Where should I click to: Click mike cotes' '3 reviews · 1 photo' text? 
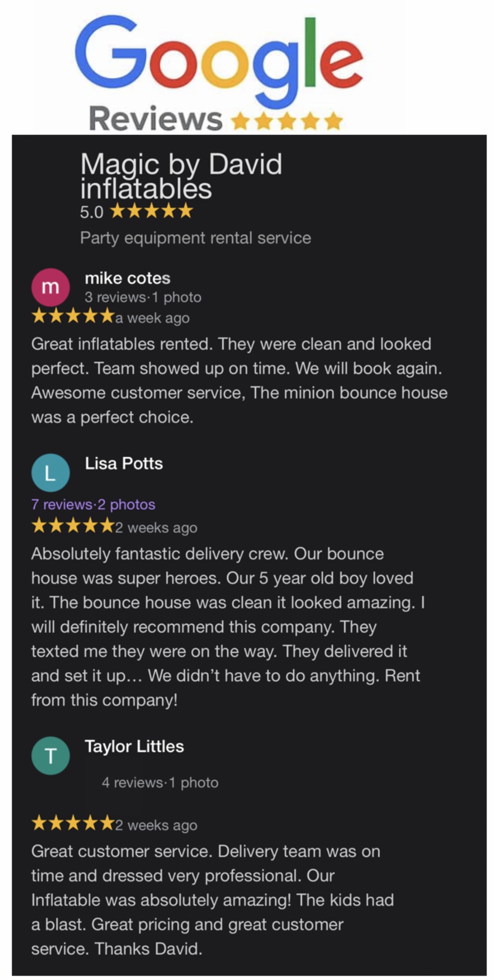[142, 297]
